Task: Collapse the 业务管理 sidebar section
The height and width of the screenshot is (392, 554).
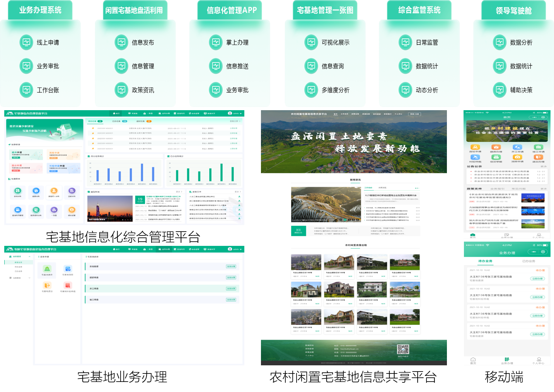Action: click(x=29, y=257)
